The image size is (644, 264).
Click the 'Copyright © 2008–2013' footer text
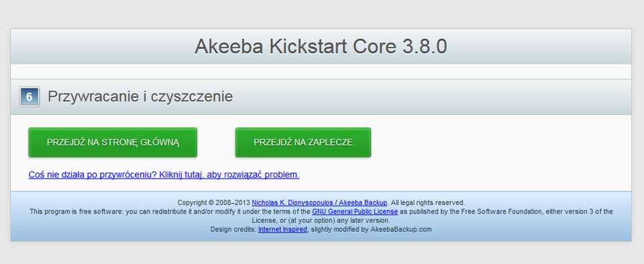pyautogui.click(x=214, y=203)
